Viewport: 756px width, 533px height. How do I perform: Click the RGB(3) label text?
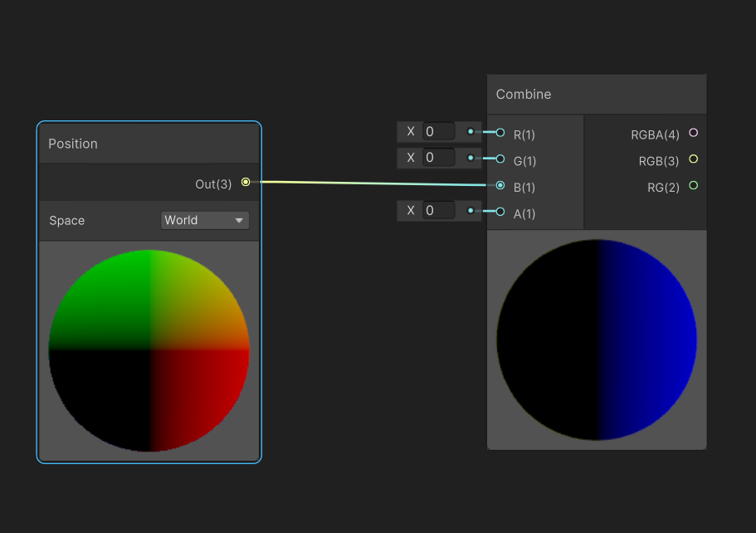(x=659, y=161)
